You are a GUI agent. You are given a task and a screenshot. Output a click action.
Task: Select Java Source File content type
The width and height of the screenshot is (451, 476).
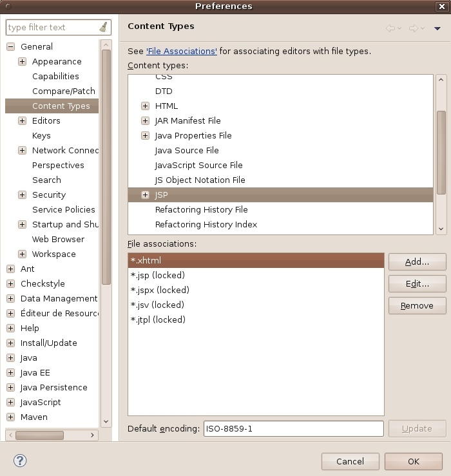(x=187, y=150)
